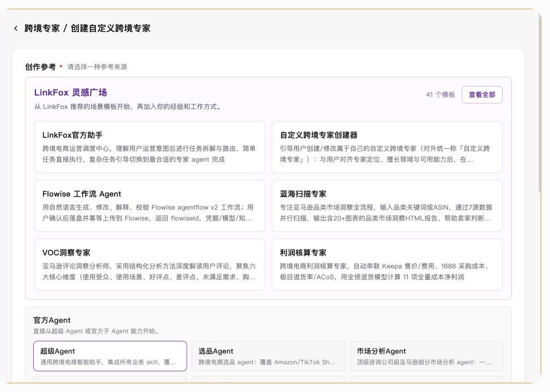Select the 选品Agent option
550x392 pixels.
pos(268,356)
